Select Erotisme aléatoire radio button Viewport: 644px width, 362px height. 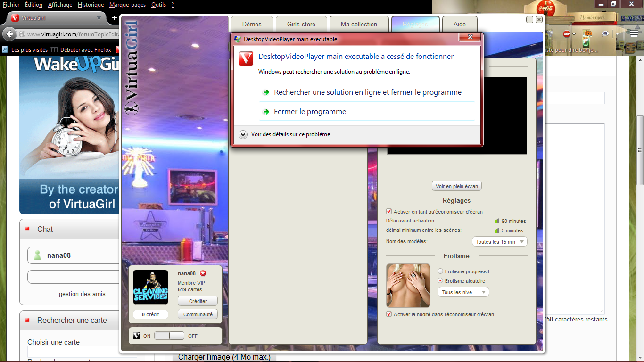click(440, 281)
